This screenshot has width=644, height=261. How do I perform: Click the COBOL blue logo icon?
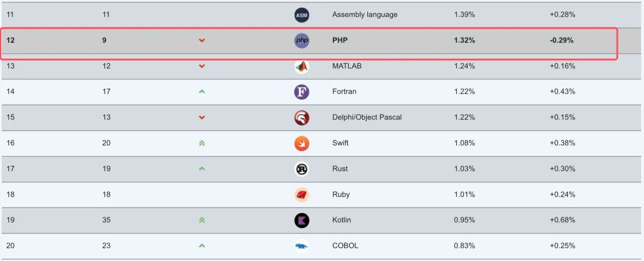pos(302,246)
